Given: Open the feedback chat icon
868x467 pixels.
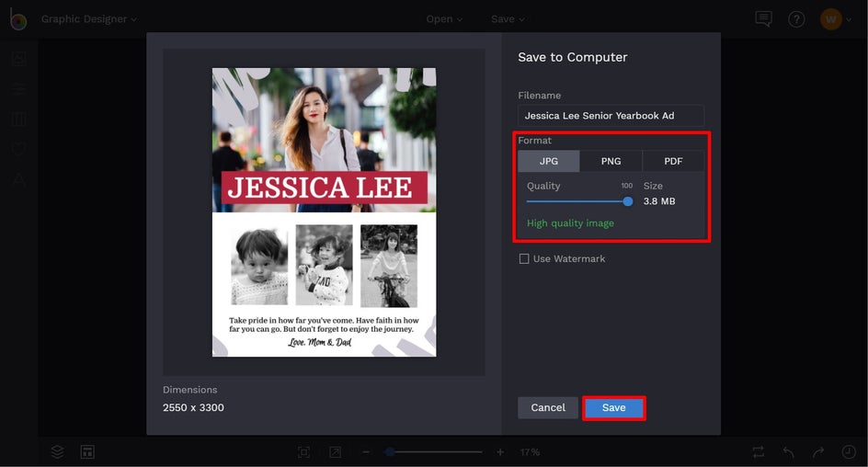Looking at the screenshot, I should (x=763, y=18).
